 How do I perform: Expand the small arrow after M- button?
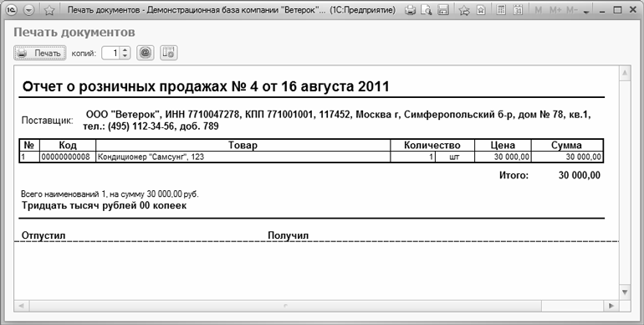586,12
